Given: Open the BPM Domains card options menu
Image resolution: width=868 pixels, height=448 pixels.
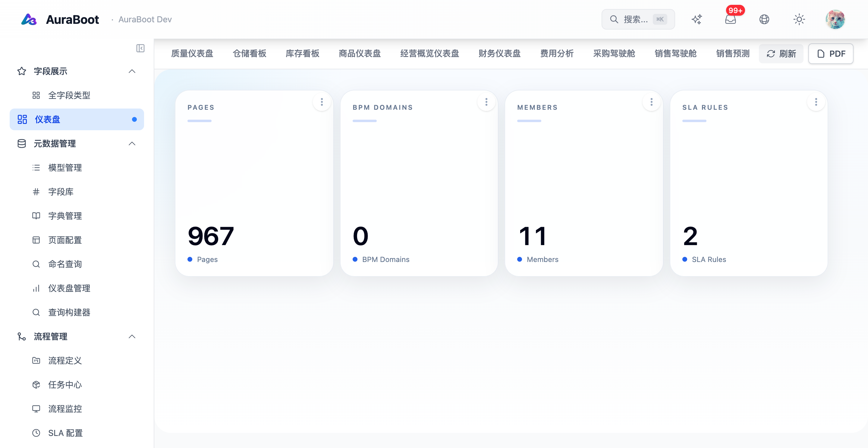Looking at the screenshot, I should coord(486,102).
